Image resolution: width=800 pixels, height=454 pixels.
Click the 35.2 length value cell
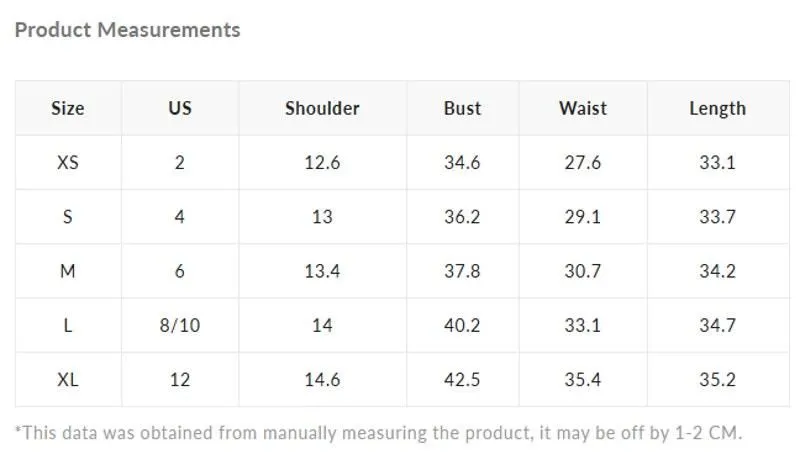click(718, 380)
